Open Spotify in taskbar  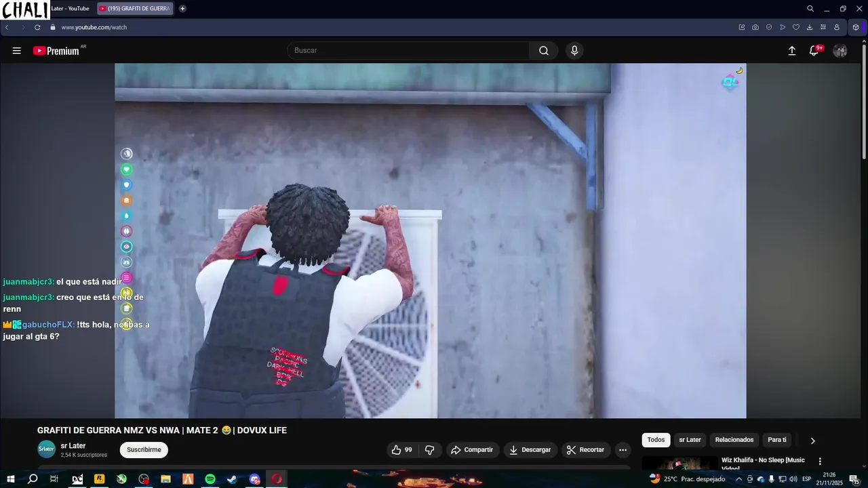click(210, 479)
